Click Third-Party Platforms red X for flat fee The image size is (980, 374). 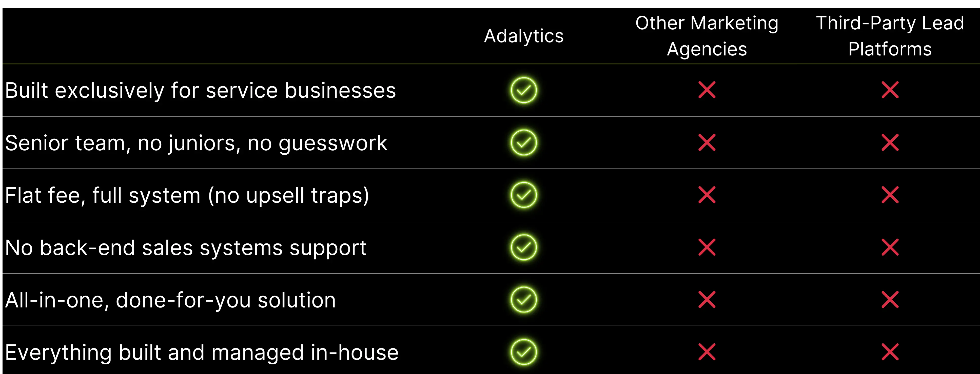point(890,195)
